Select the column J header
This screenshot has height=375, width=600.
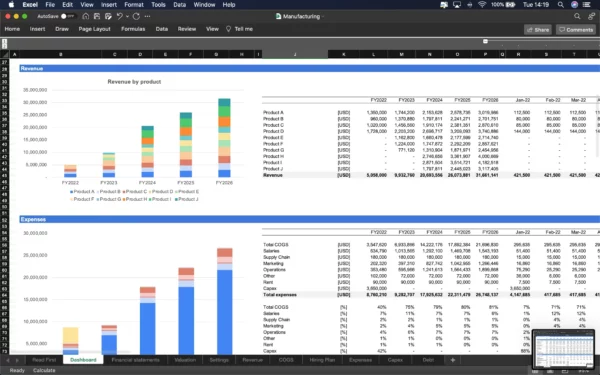coord(295,54)
